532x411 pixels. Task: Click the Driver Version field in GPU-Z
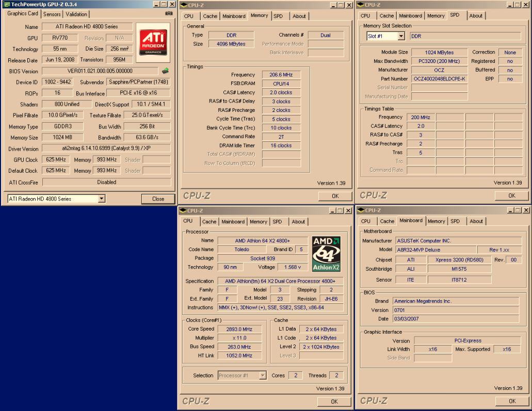coord(106,148)
